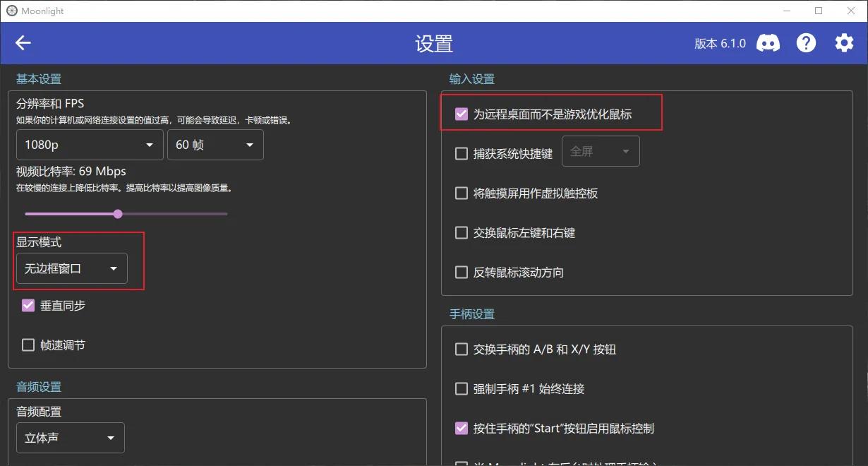
Task: Enable 捕获系统快捷键 checkbox
Action: coord(462,153)
